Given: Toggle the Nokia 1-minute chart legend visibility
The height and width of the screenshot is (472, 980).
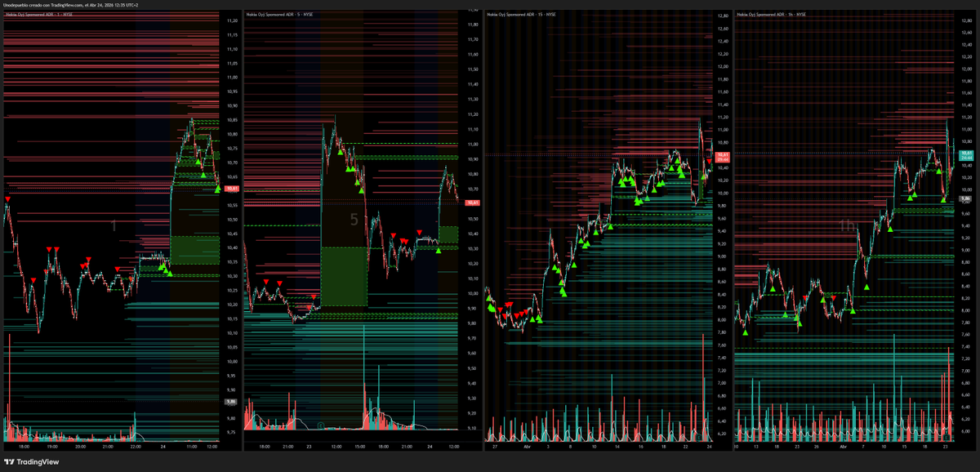Looking at the screenshot, I should click(36, 16).
